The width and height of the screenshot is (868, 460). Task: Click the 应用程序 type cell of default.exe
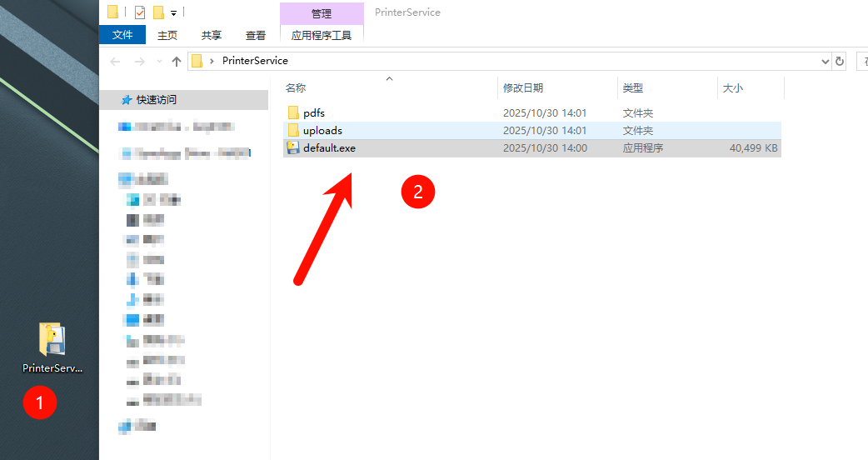point(643,148)
